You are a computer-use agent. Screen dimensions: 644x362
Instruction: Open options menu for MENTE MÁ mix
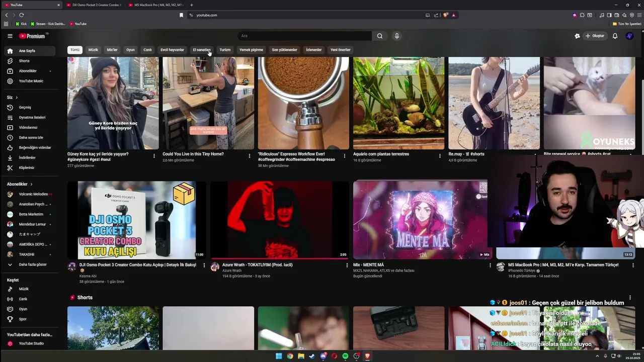pos(490,265)
